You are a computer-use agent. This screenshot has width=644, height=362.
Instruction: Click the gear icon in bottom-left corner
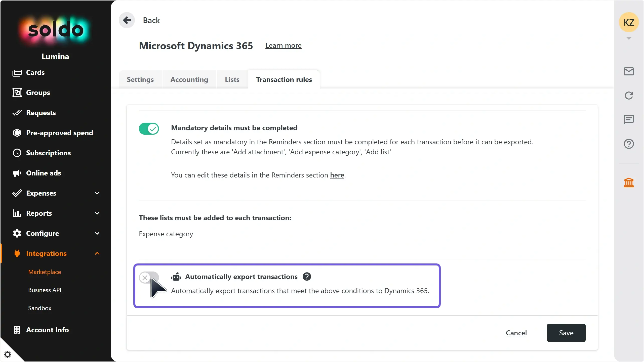(x=8, y=354)
